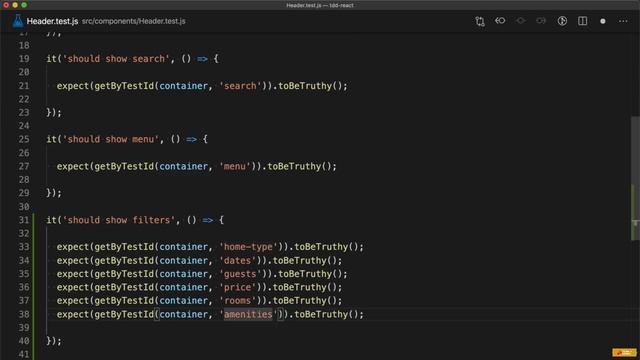
Task: Click closing brace on line 23
Action: (49, 113)
